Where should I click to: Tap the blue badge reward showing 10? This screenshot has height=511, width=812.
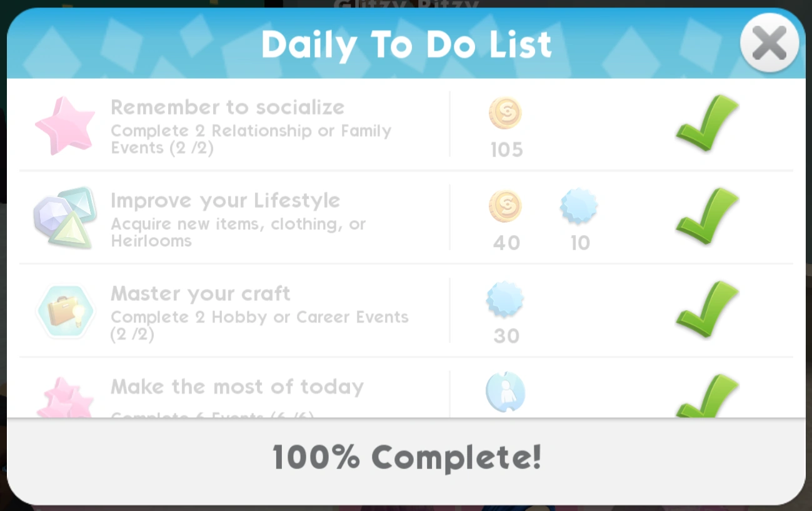click(x=579, y=206)
